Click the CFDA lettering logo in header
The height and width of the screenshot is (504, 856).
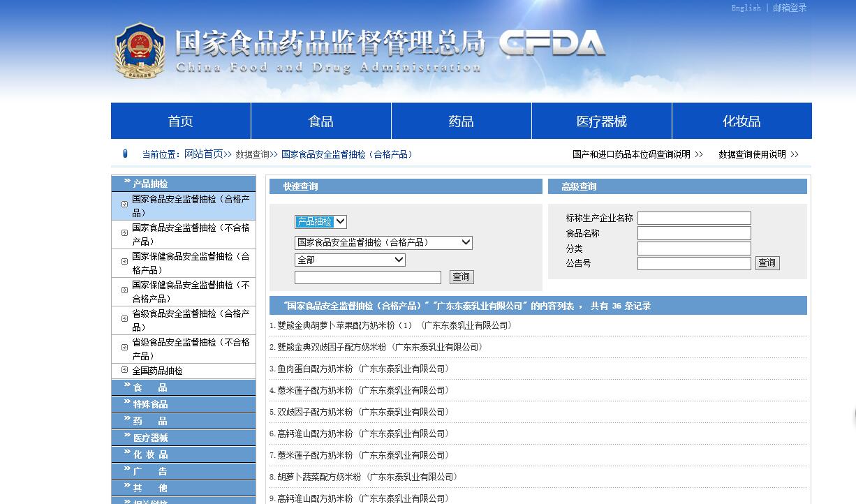click(x=552, y=43)
